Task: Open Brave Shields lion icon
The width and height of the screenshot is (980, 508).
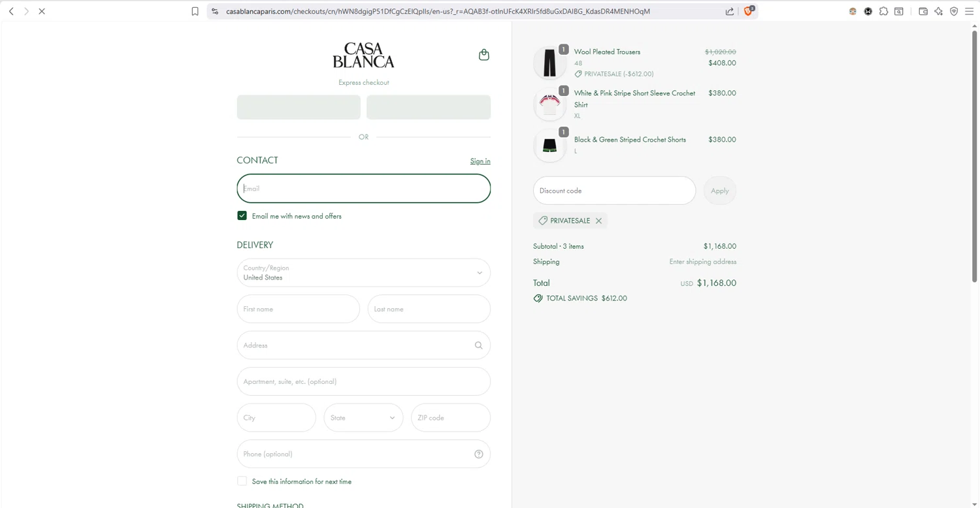Action: 749,11
